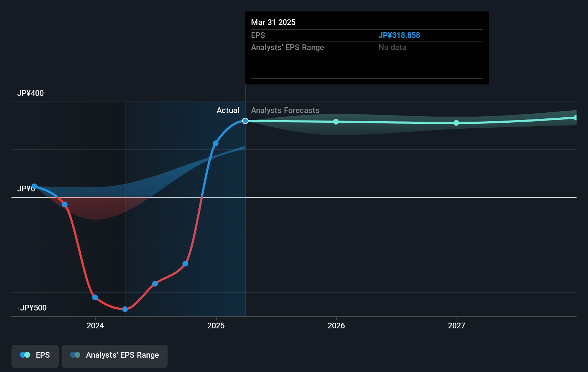Click the late-2024 EPS data point
Viewport: 588px width, 372px height.
coord(185,264)
